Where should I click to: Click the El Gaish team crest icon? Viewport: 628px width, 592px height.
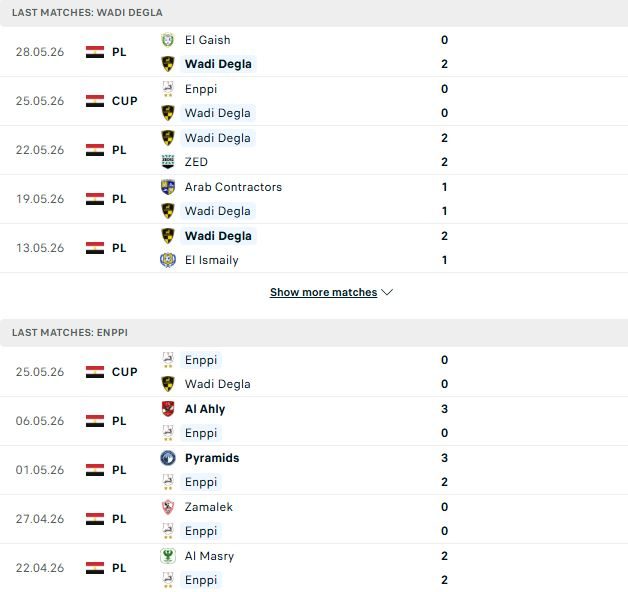click(168, 40)
